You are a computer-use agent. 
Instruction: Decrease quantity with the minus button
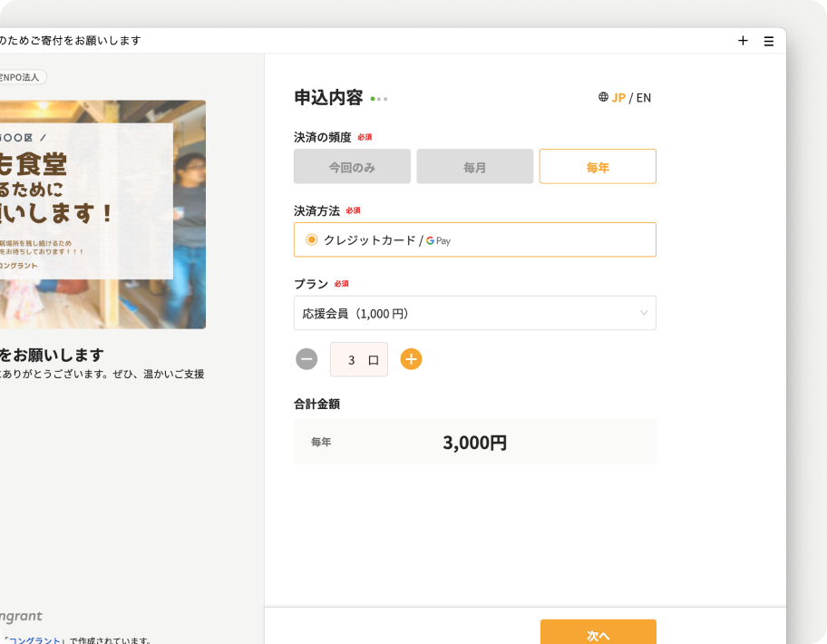click(x=306, y=359)
